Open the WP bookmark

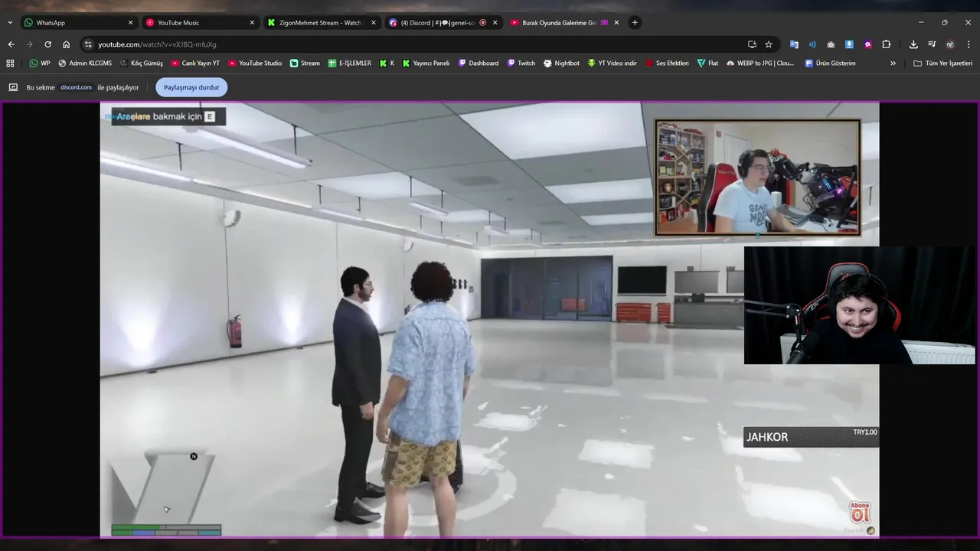tap(40, 64)
